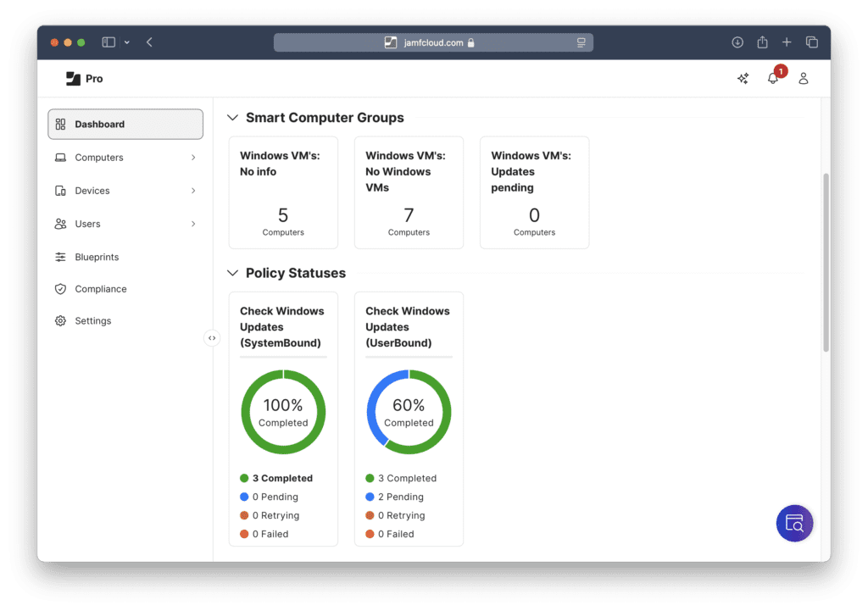Expand the Users sidebar menu

[193, 224]
